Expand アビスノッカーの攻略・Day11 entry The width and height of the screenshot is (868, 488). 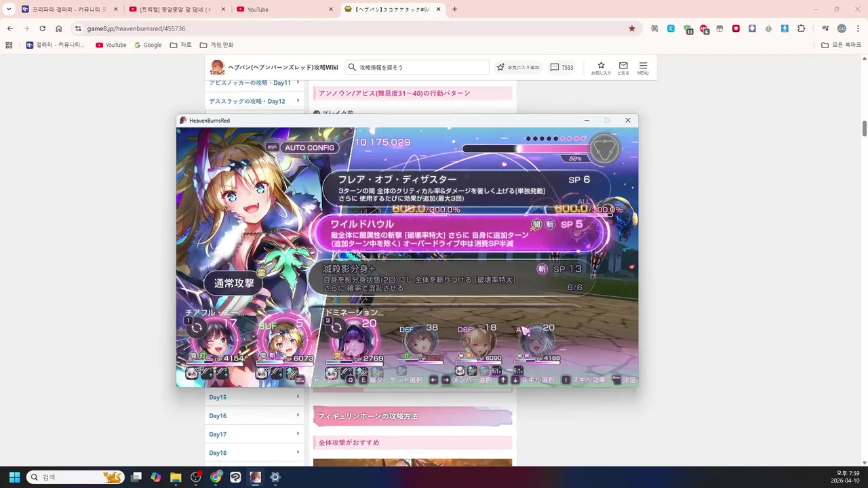[x=255, y=83]
